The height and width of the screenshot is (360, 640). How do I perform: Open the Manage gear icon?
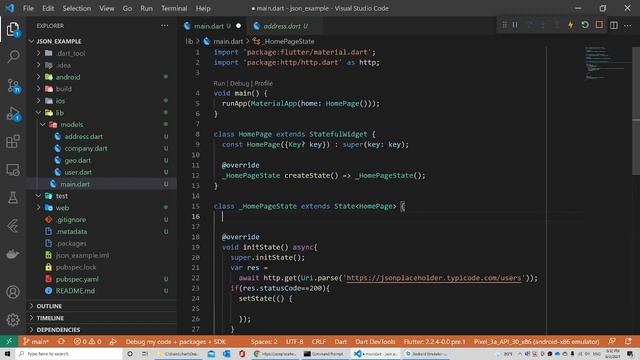point(13,320)
